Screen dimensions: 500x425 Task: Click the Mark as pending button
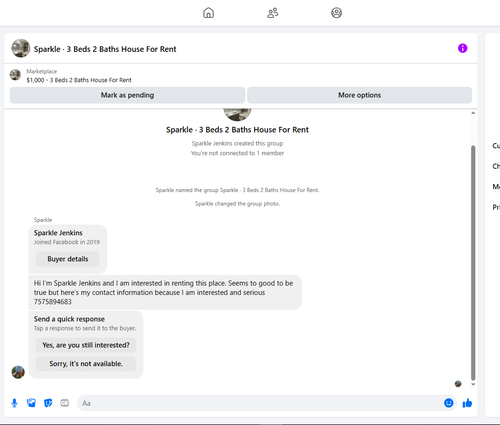[x=127, y=95]
